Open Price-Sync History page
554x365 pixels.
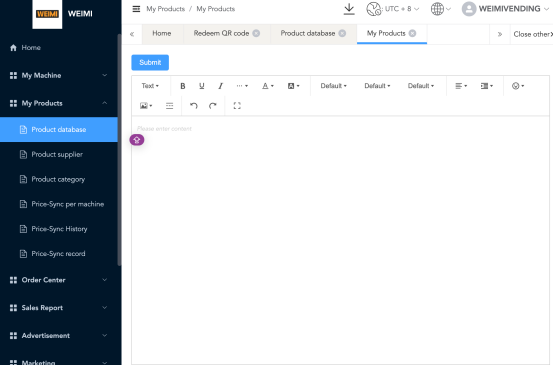[x=59, y=229]
